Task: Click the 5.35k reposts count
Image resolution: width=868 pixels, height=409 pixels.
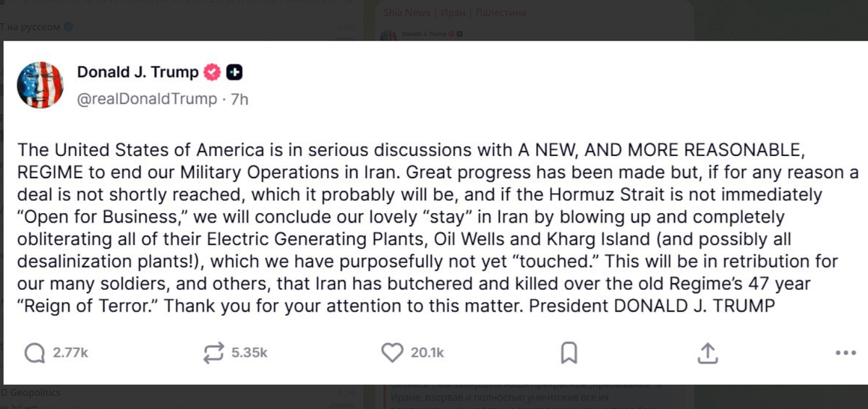Action: 250,353
